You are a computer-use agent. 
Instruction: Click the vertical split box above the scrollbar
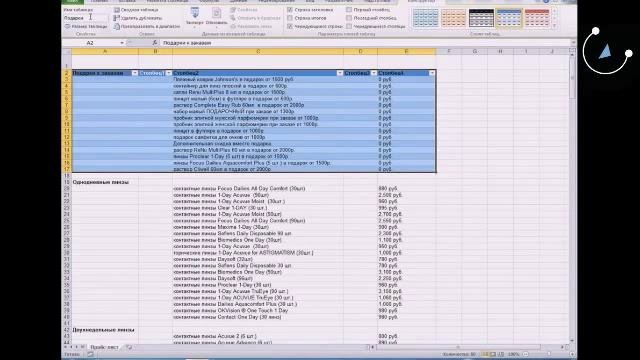click(572, 50)
